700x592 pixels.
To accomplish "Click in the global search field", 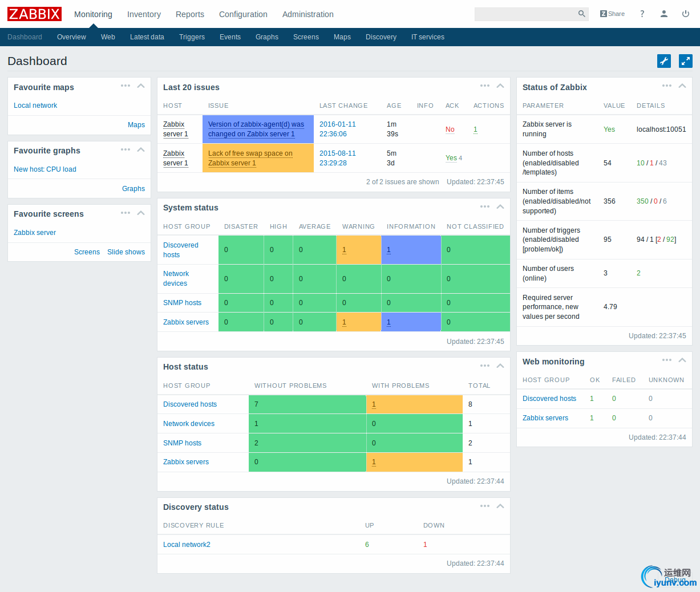I will click(525, 14).
